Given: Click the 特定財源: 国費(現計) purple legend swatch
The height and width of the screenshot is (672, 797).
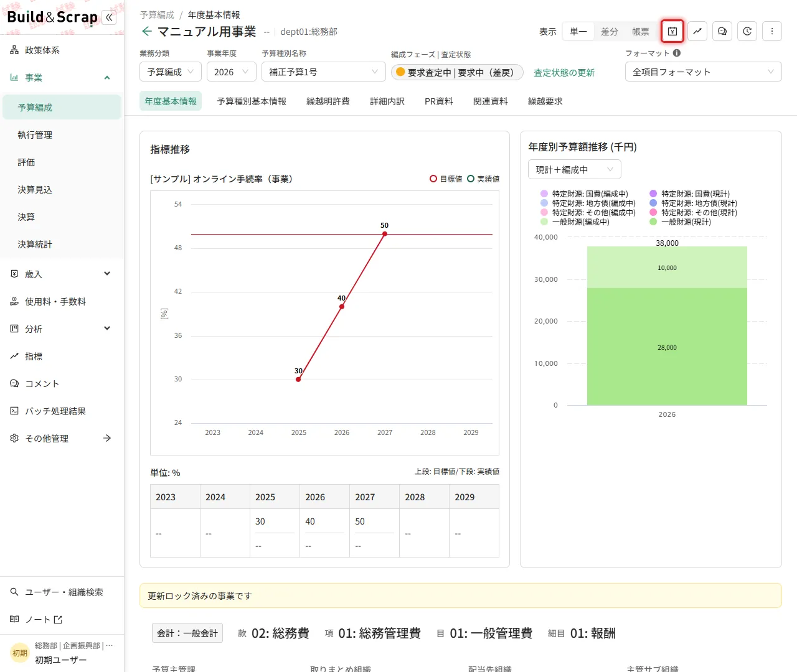Looking at the screenshot, I should coord(653,194).
